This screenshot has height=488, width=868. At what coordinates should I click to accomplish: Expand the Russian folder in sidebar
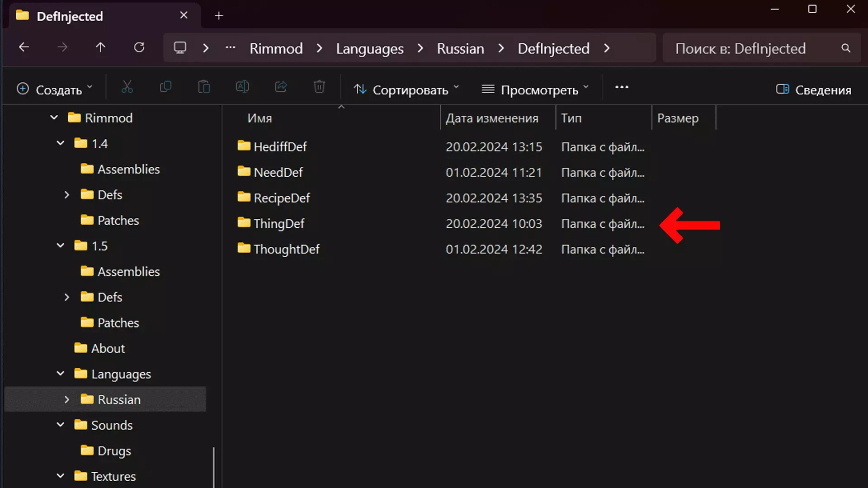click(67, 399)
